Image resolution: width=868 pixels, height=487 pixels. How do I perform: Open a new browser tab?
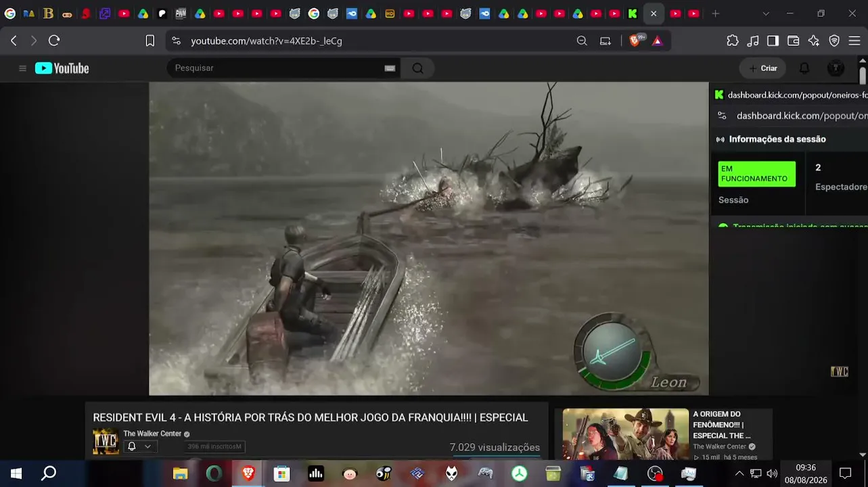tap(715, 14)
